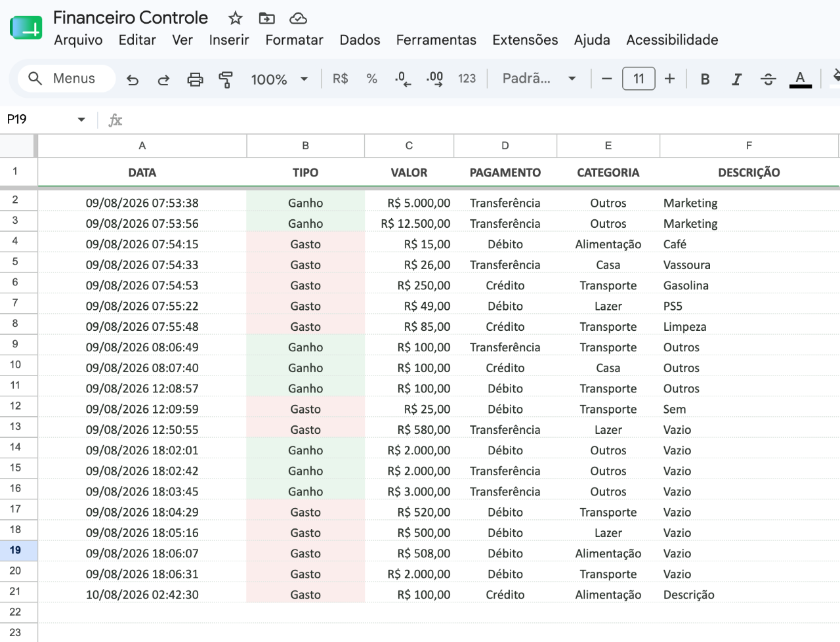Open more number formats 123
The height and width of the screenshot is (642, 840).
(467, 79)
